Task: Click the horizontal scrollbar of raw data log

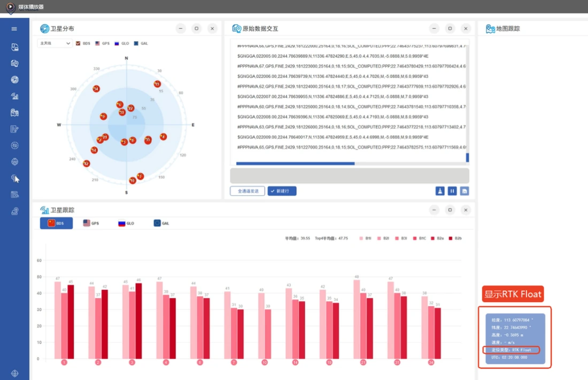Action: pyautogui.click(x=296, y=164)
